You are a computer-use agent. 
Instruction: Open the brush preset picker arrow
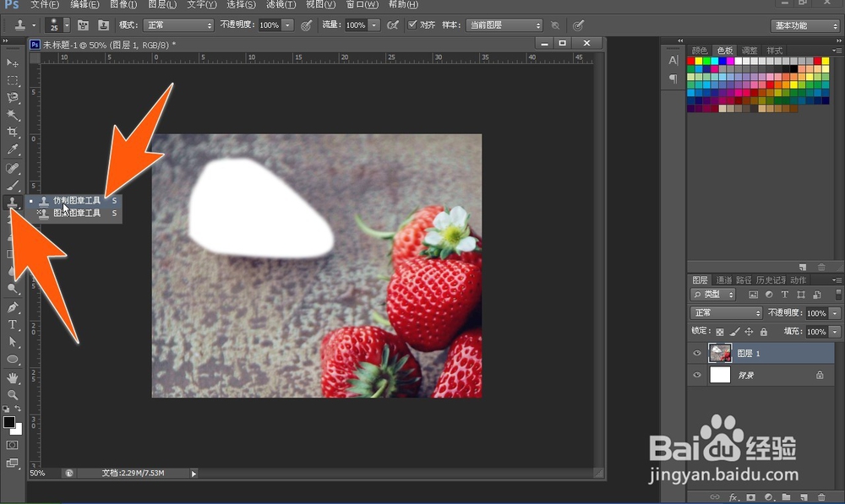click(67, 25)
